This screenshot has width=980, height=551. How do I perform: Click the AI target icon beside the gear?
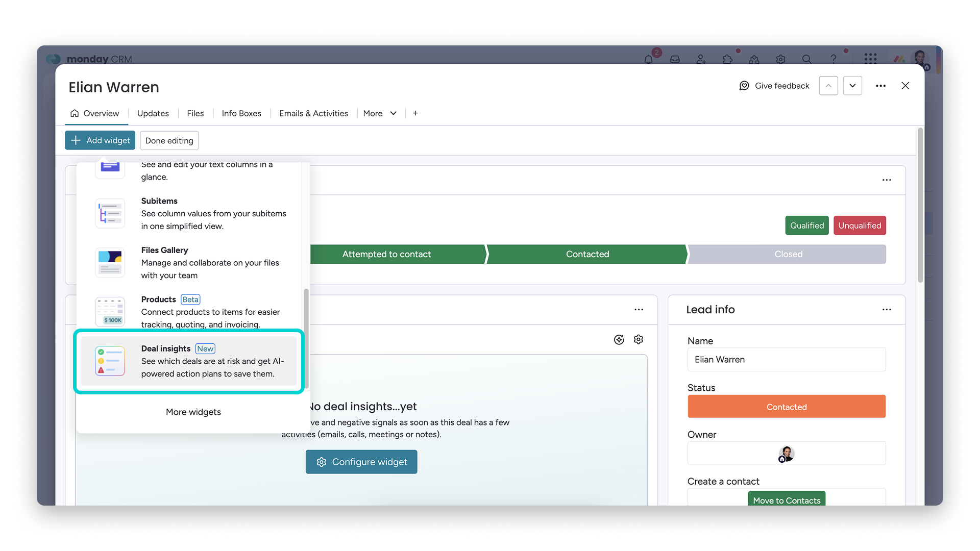tap(619, 340)
